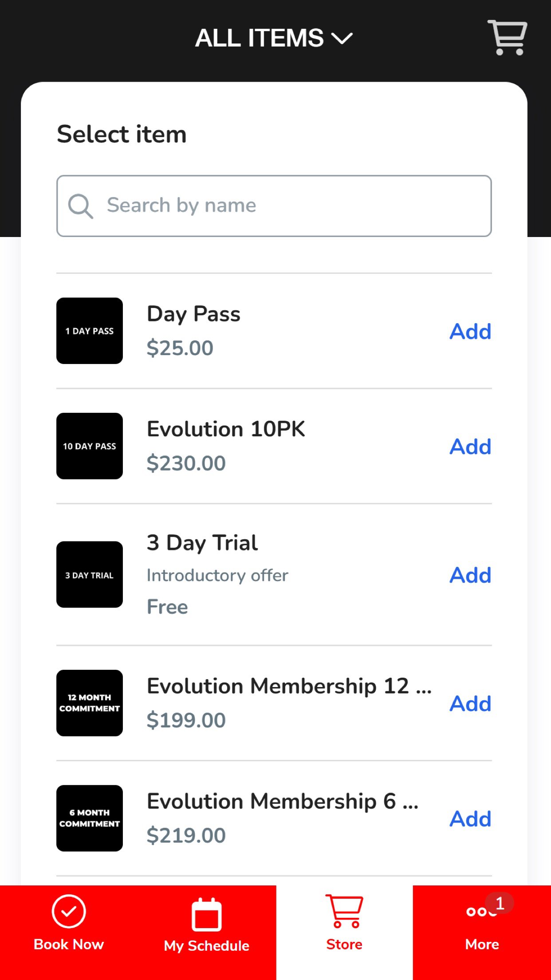This screenshot has height=980, width=551.
Task: Tap the magnifying glass search icon
Action: tap(80, 206)
